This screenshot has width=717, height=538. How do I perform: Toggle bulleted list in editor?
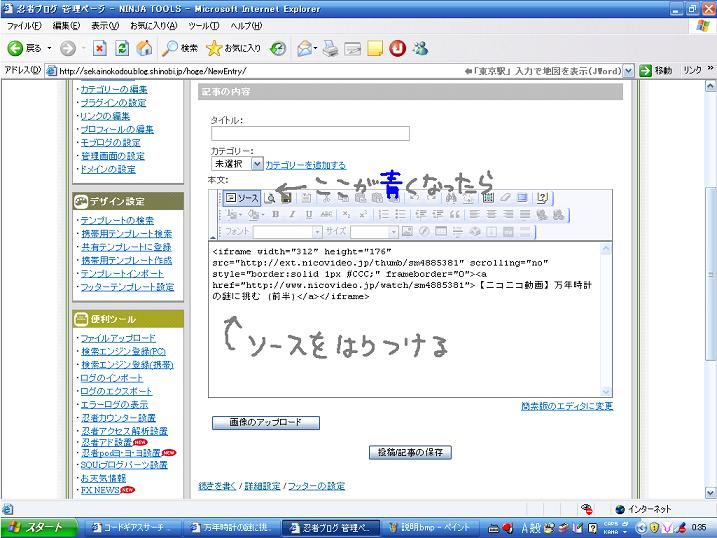click(401, 214)
